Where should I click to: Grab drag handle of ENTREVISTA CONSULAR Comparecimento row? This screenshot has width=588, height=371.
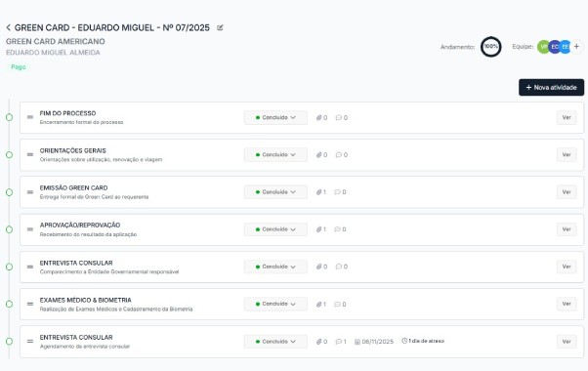tap(30, 267)
